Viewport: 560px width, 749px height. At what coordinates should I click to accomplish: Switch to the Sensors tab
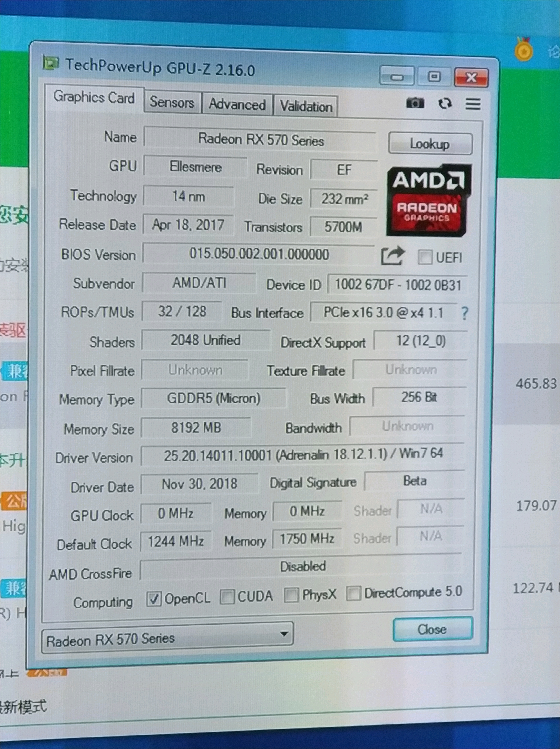click(172, 102)
